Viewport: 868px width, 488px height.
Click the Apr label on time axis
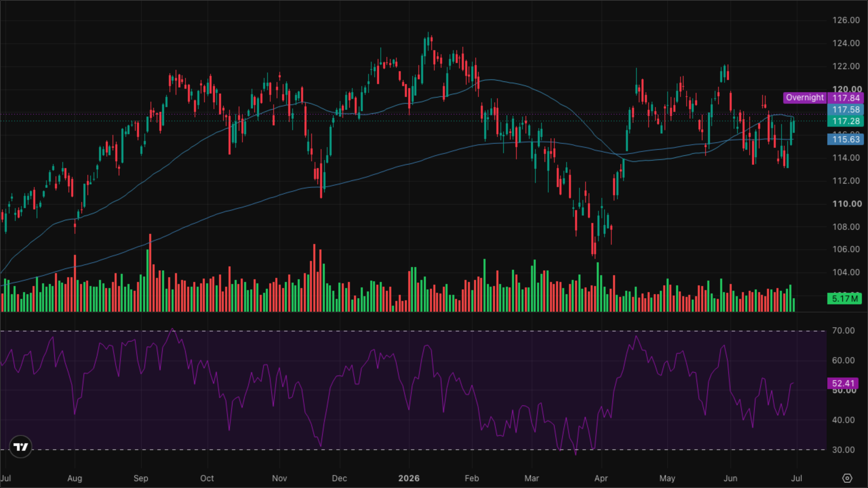pos(601,478)
